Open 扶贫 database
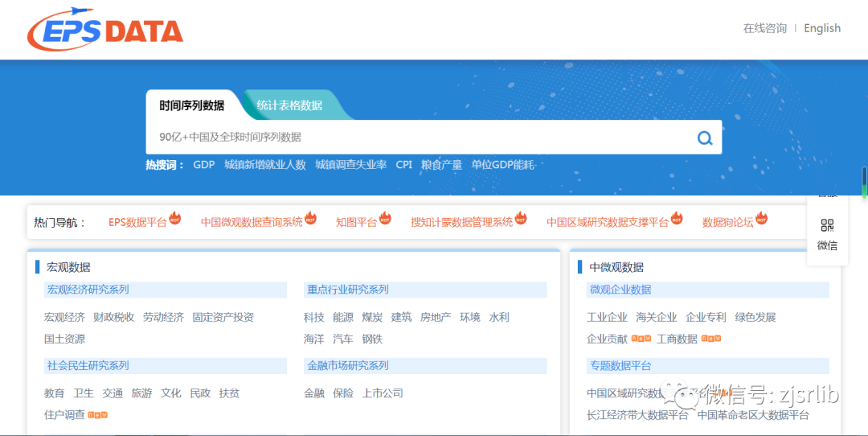This screenshot has width=868, height=436. coord(229,393)
